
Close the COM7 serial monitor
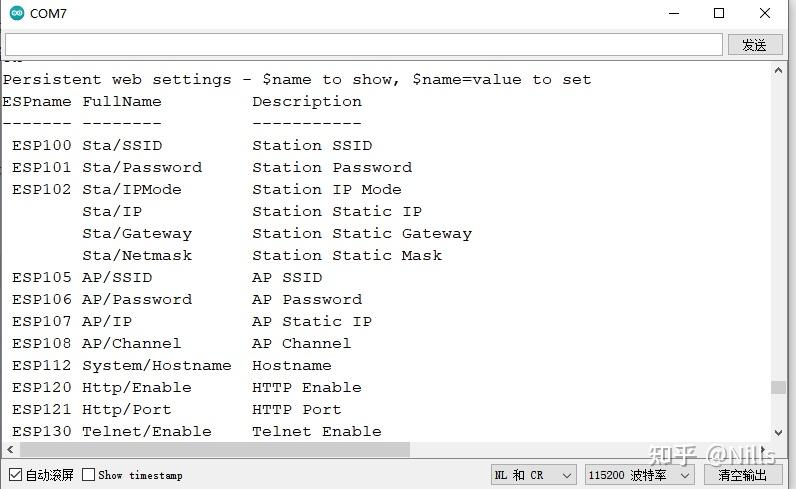click(x=765, y=13)
